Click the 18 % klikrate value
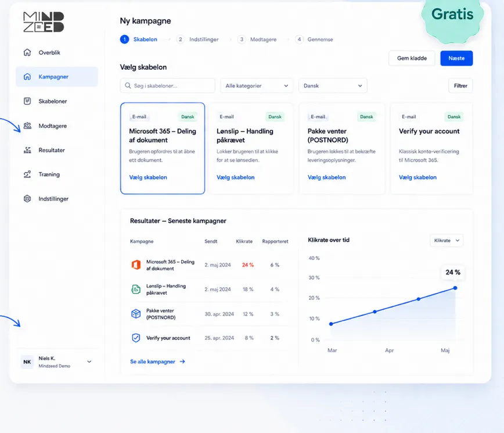This screenshot has height=433, width=504. (x=248, y=289)
